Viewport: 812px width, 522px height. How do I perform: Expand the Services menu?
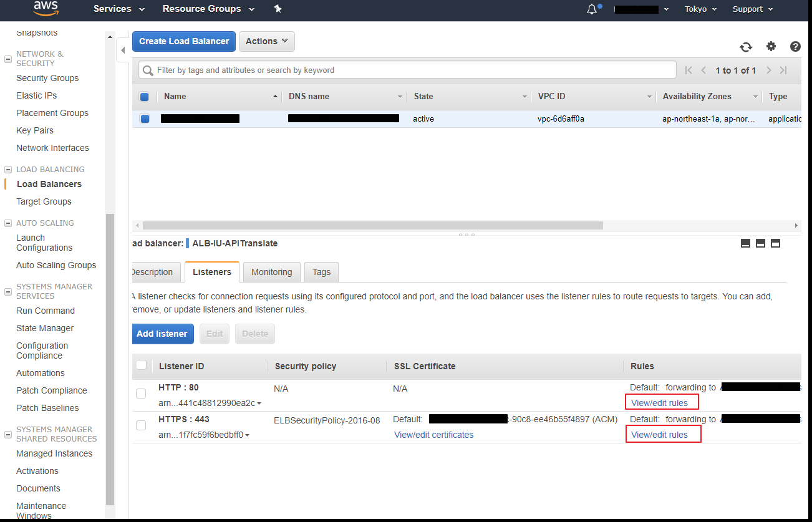[118, 9]
